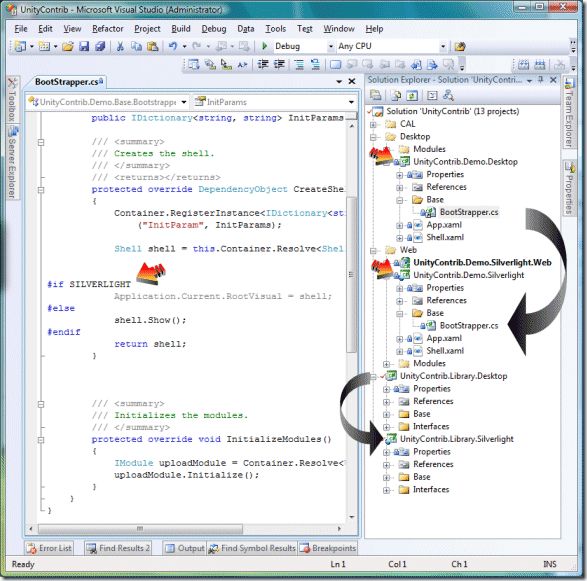Viewport: 587px width, 581px height.
Task: Select App.xaml under UnityContrib.Demo.Silverlight
Action: (444, 338)
